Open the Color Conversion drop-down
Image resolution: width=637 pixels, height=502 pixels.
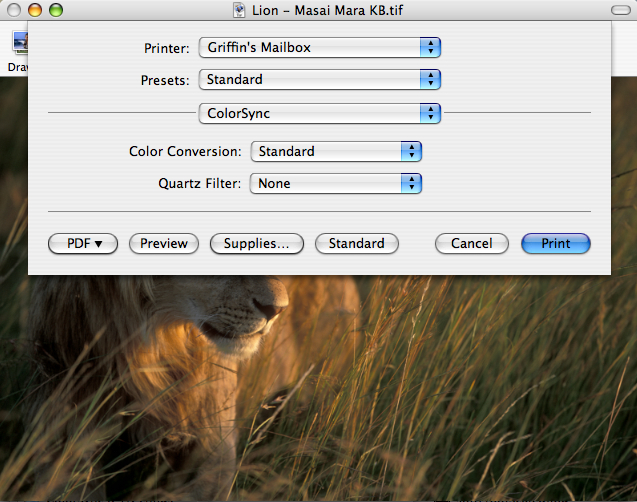pos(335,152)
